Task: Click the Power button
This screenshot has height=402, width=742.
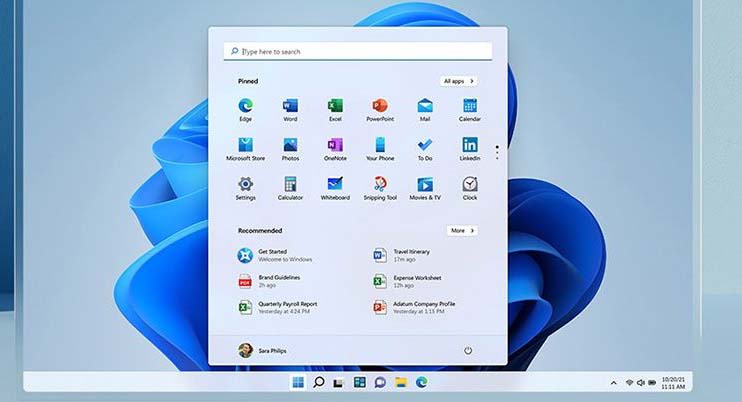Action: (467, 350)
